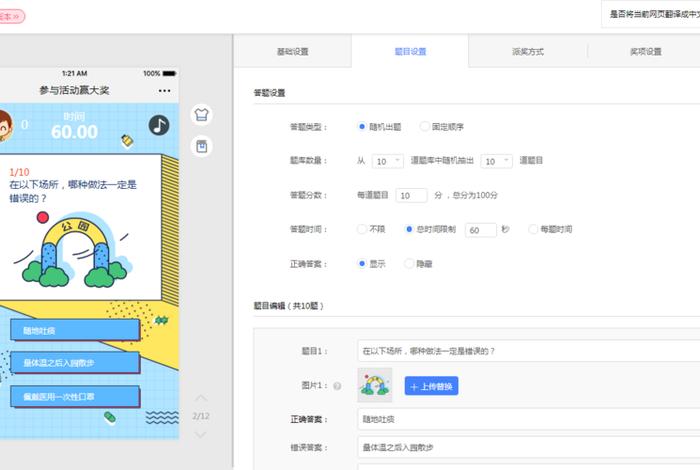The image size is (700, 470).
Task: Switch to the 派奖方式 tab
Action: point(528,51)
